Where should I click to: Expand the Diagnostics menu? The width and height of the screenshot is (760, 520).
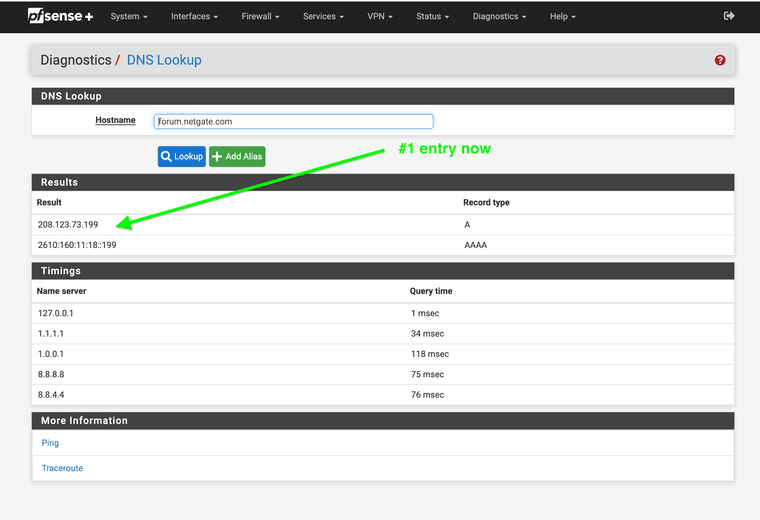[x=499, y=16]
